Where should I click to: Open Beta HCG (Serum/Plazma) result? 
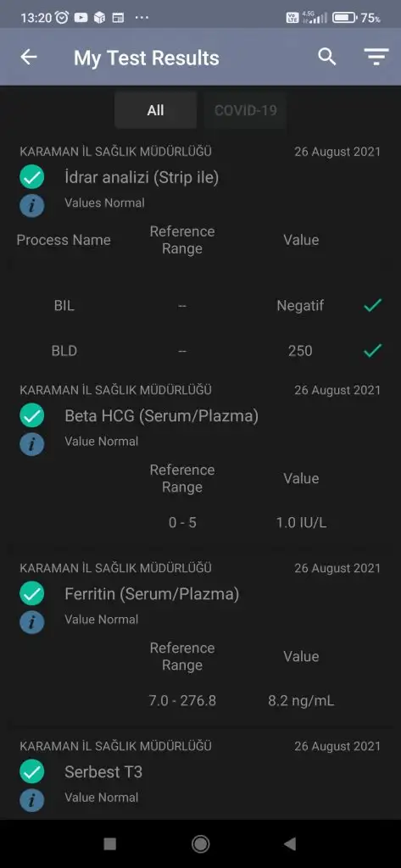tap(162, 415)
